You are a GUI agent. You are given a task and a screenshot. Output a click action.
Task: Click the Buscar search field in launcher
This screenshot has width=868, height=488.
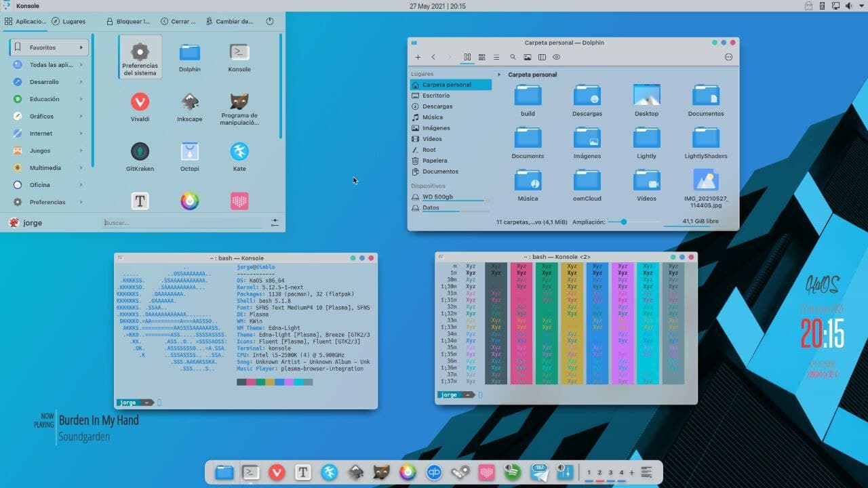click(x=183, y=222)
